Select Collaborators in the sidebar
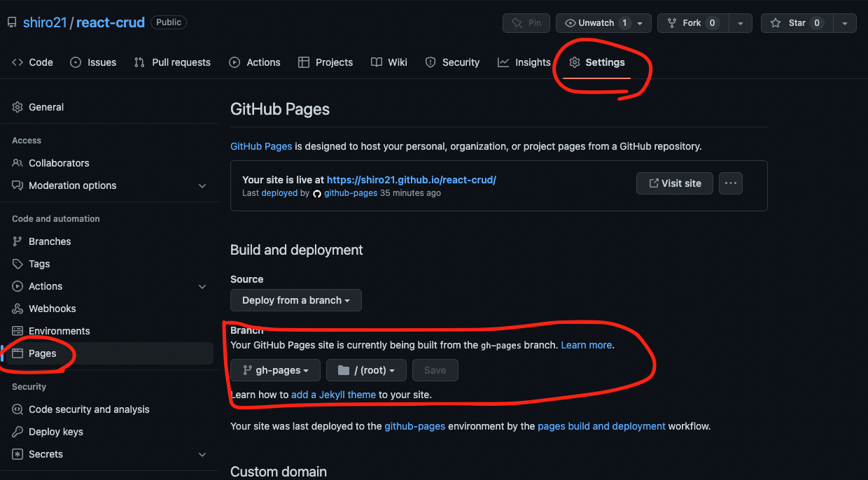The width and height of the screenshot is (868, 480). pos(108,163)
